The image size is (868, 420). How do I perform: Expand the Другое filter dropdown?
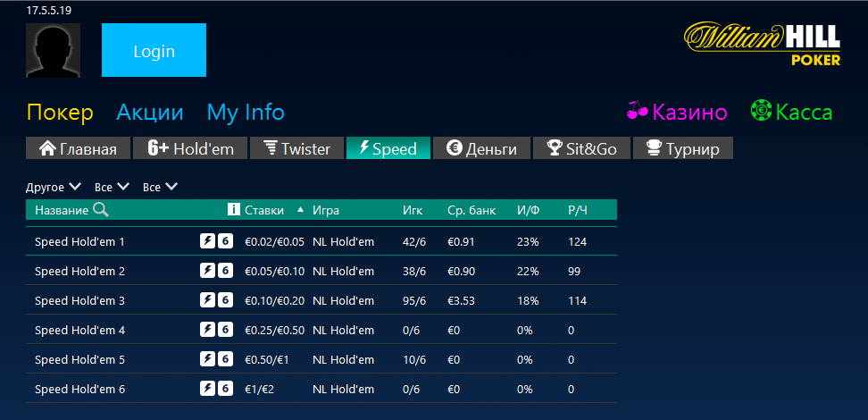coord(54,188)
